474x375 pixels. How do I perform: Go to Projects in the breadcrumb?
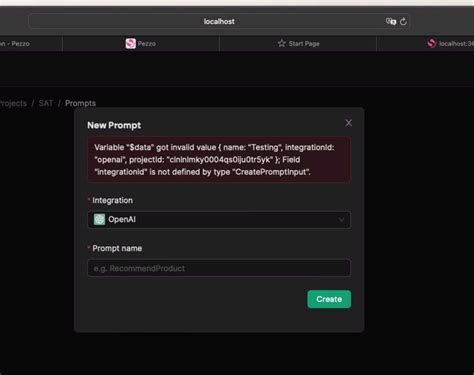pos(13,103)
